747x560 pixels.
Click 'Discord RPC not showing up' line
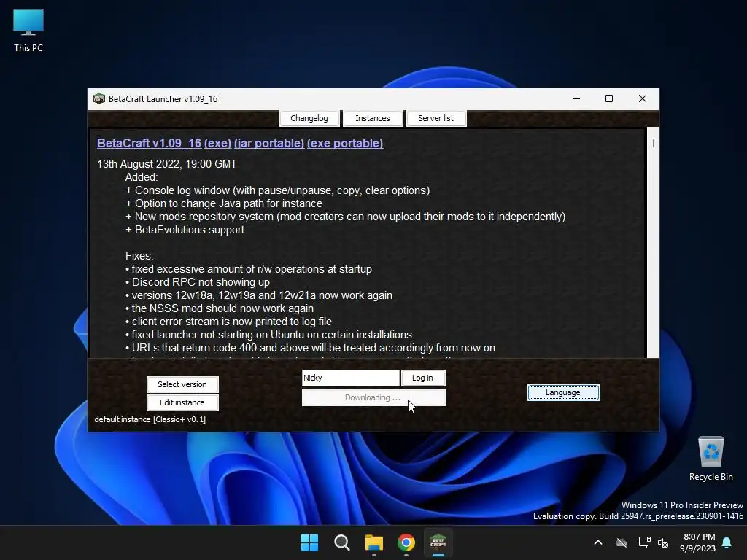(197, 282)
